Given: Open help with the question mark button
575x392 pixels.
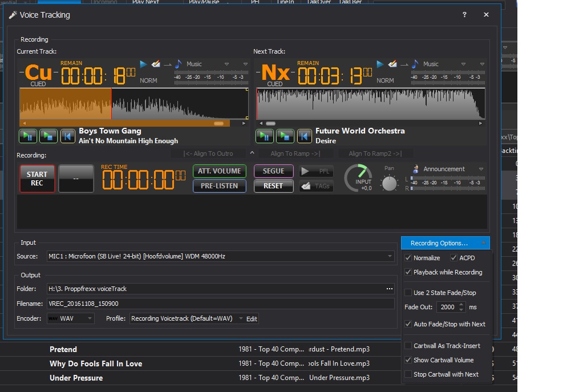Looking at the screenshot, I should [x=464, y=15].
